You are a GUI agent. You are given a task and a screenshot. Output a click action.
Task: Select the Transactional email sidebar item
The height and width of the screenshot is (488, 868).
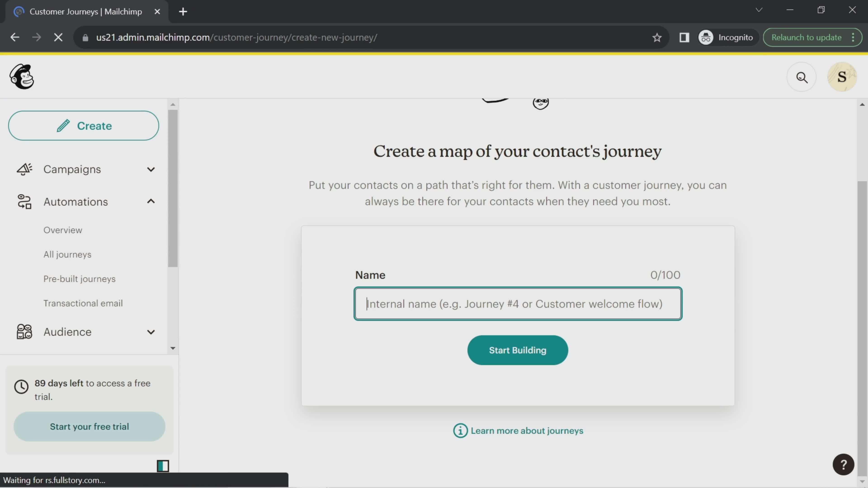click(x=83, y=303)
